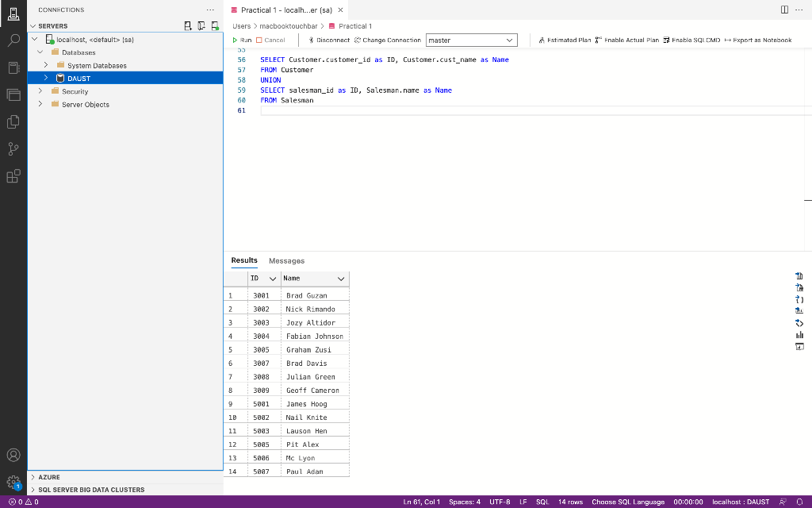Screen dimensions: 812x508
Task: Click the Cancel query button
Action: pos(270,40)
